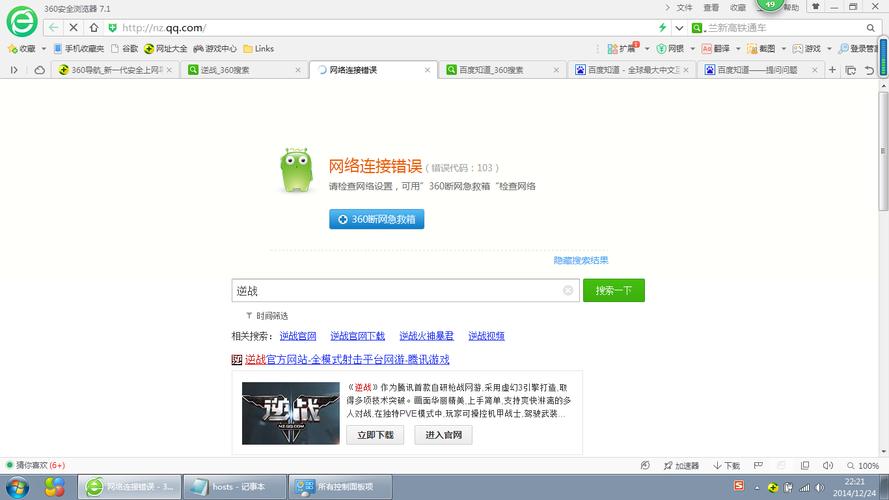Expand the 翻译 dropdown arrow

pos(738,49)
